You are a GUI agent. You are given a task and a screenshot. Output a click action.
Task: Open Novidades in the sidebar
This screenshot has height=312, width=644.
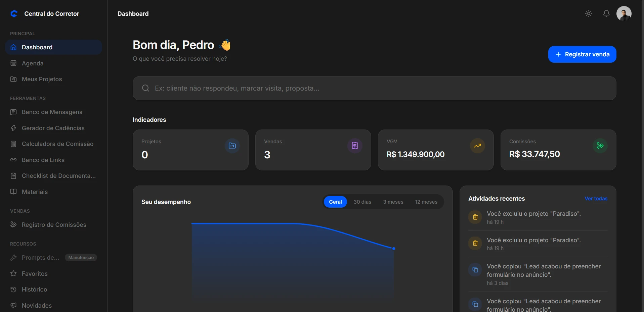coord(53,306)
